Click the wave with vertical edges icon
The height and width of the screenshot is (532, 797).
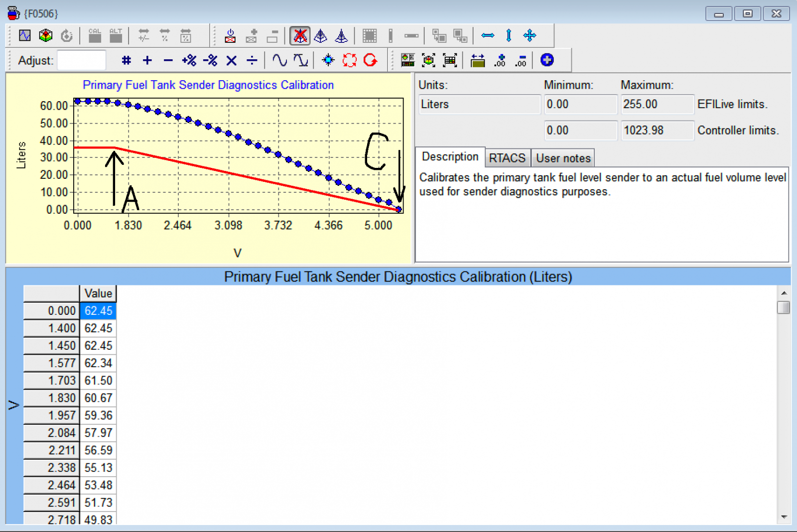point(301,60)
